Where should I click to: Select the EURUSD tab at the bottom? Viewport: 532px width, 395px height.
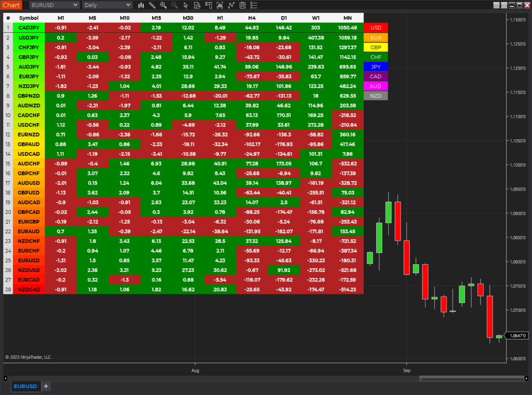[x=25, y=386]
